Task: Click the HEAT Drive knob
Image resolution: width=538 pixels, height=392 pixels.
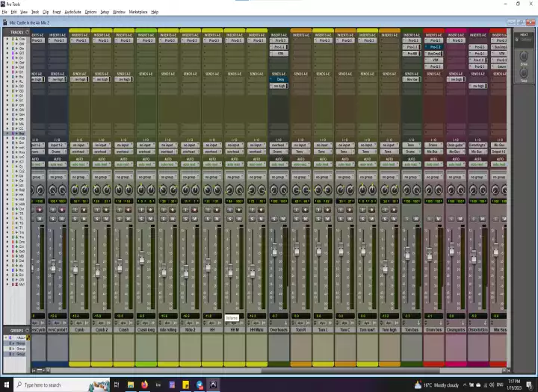Action: (524, 56)
